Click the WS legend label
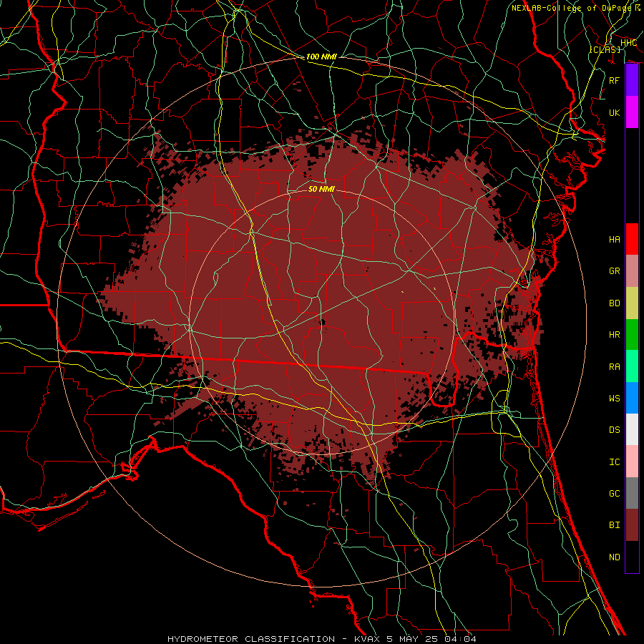Screen dimensions: 644x644 [x=615, y=399]
